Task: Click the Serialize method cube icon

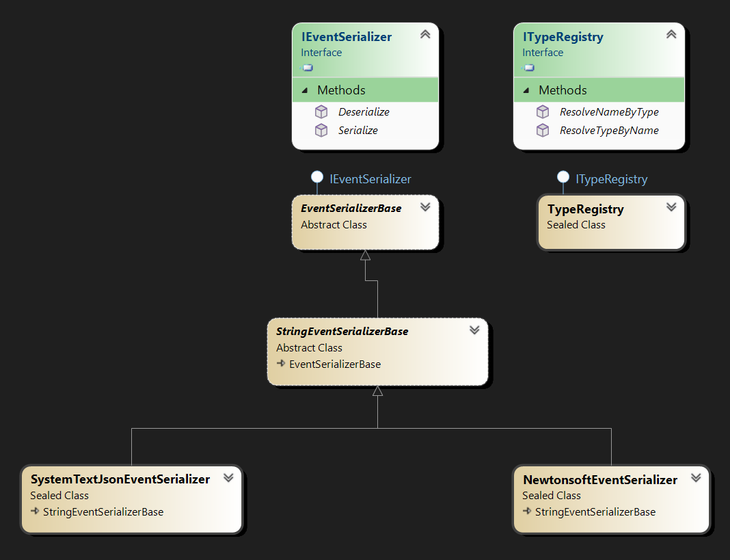Action: tap(321, 131)
